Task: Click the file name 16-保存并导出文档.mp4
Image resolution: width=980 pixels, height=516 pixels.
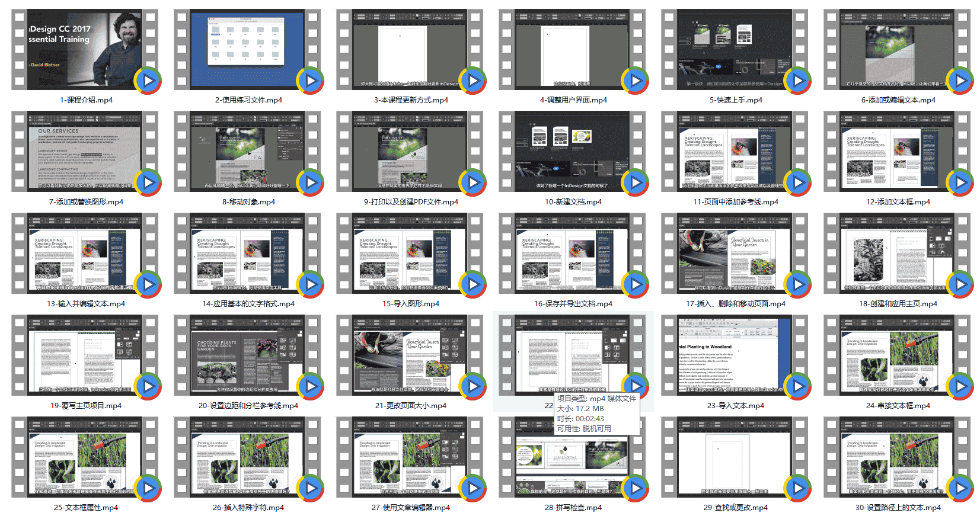Action: click(x=573, y=304)
